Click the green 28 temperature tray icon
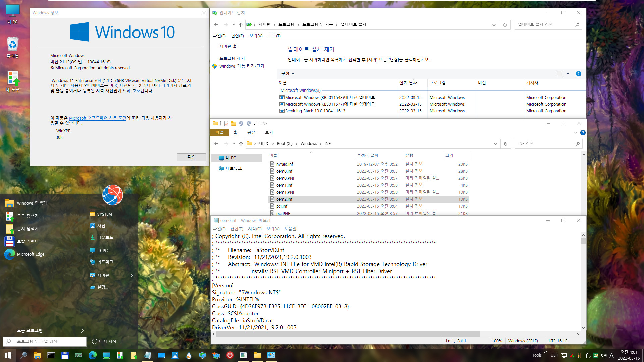The width and height of the screenshot is (644, 362). (596, 355)
